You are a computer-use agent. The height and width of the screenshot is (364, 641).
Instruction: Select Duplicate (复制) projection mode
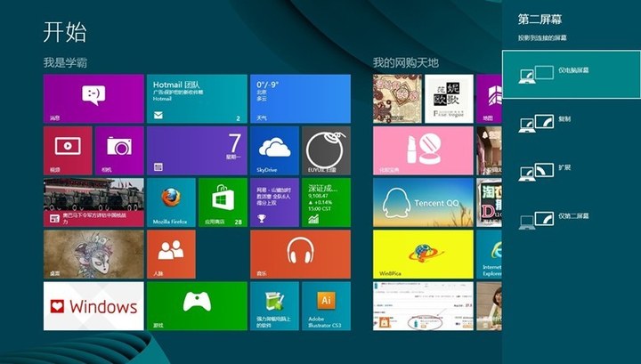(x=571, y=123)
